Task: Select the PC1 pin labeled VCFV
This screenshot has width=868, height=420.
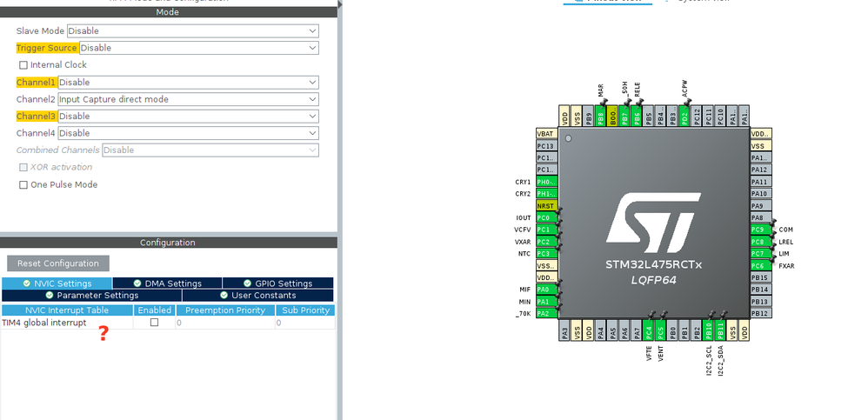Action: 546,230
